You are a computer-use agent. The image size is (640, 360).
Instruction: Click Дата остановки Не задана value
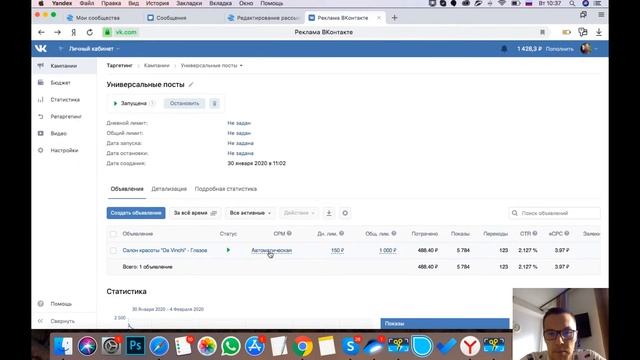240,153
